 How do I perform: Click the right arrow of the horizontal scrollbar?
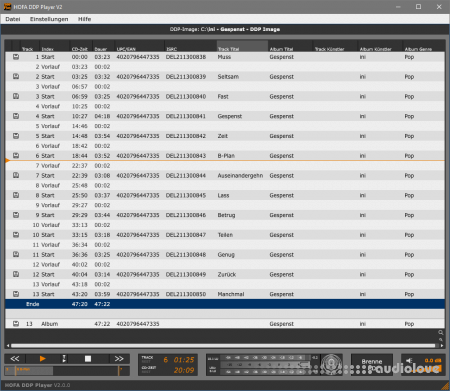coord(442,346)
